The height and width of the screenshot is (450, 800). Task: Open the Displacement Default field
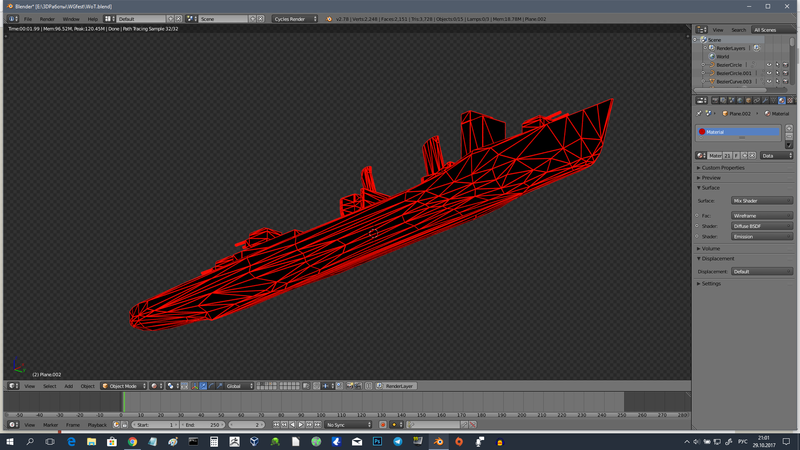[x=762, y=271]
